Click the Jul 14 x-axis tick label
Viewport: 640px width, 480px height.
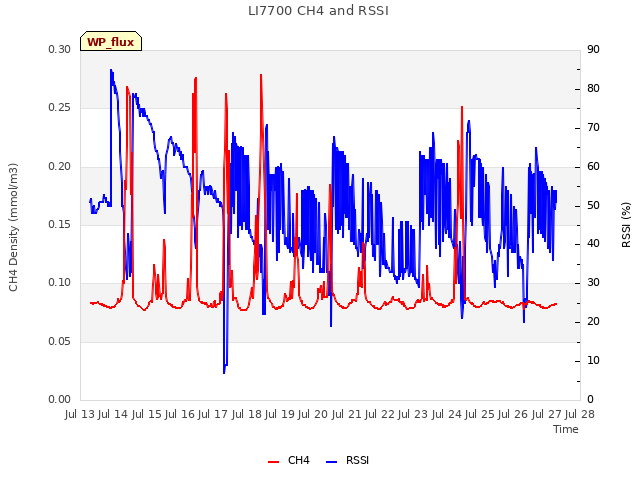113,414
